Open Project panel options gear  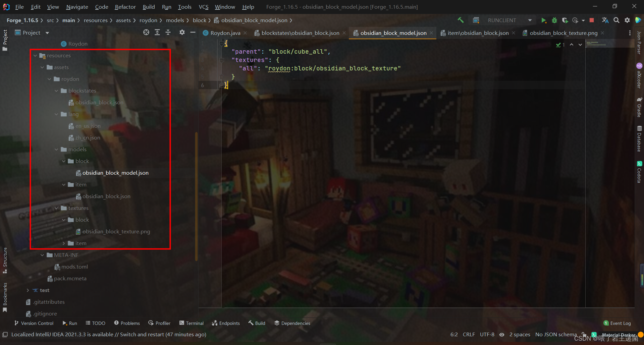coord(182,32)
